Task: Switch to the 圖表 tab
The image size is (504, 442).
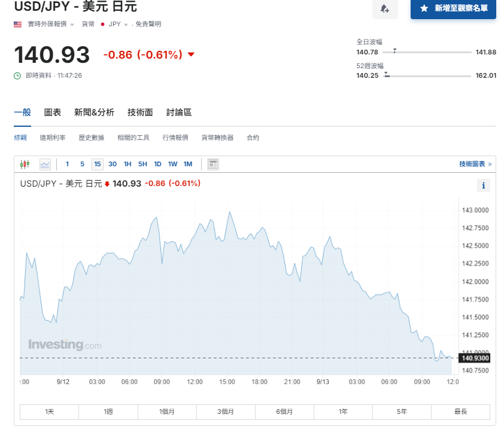Action: [x=53, y=112]
